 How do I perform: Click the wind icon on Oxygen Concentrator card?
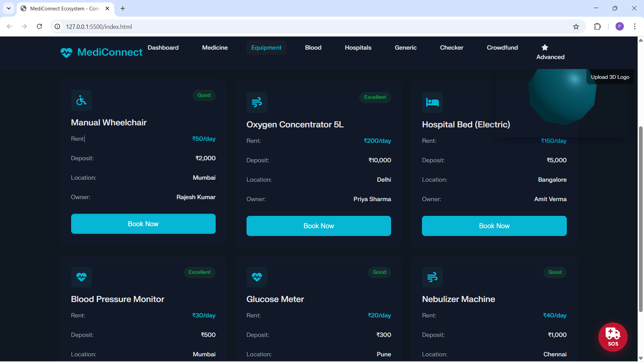[x=257, y=102]
